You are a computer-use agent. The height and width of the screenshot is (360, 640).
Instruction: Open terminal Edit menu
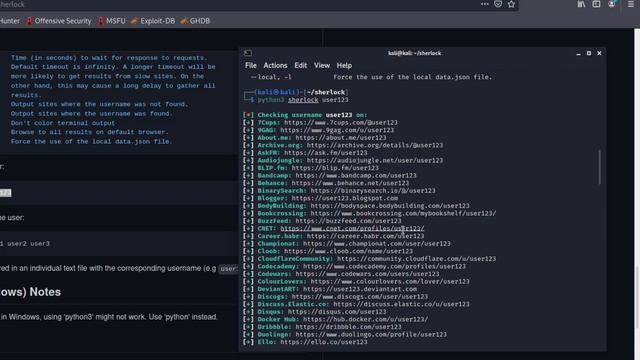click(300, 65)
